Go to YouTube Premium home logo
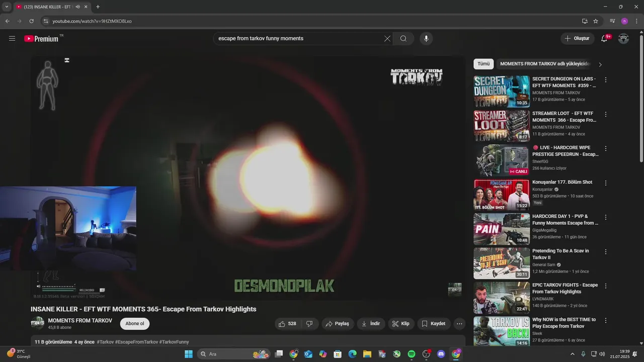The image size is (644, 362). click(x=42, y=39)
